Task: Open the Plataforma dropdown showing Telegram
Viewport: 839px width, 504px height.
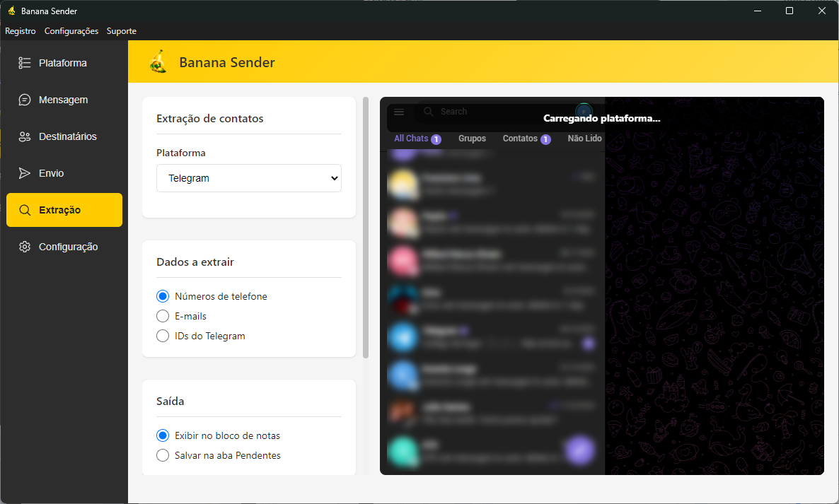Action: pyautogui.click(x=248, y=178)
